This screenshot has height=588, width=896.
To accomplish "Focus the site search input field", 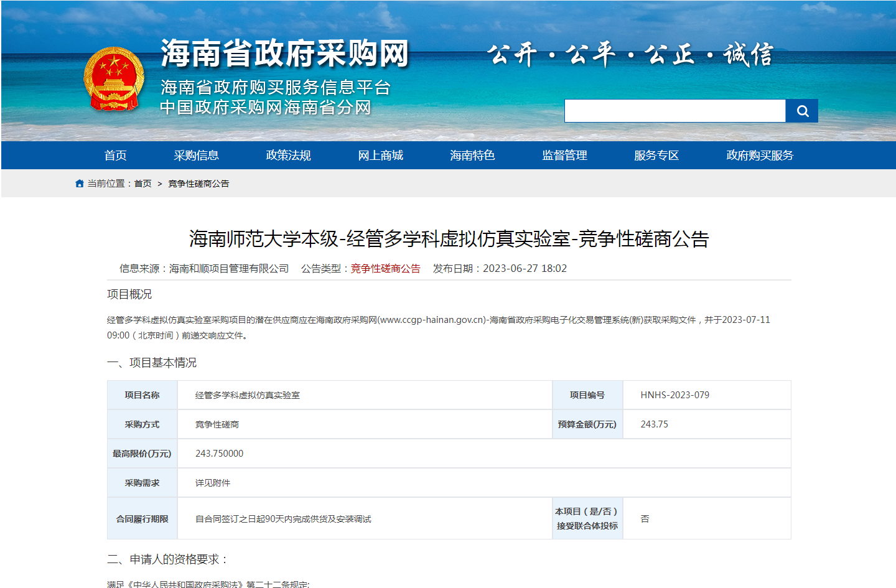I will click(674, 111).
